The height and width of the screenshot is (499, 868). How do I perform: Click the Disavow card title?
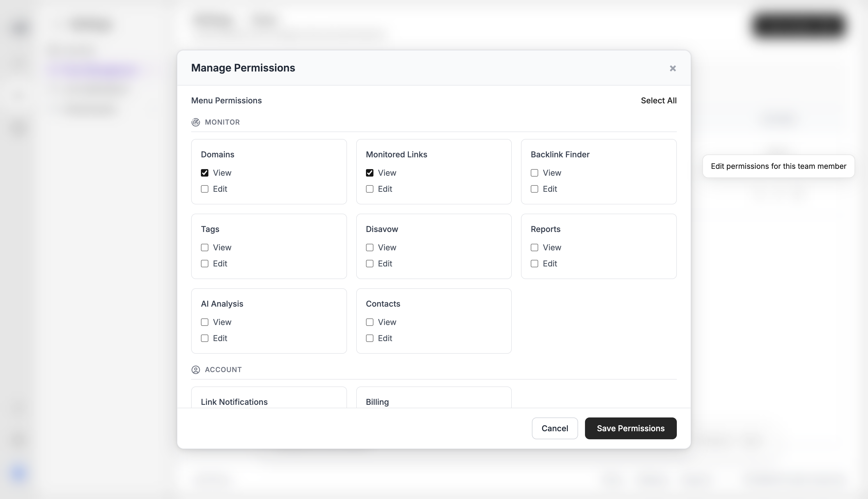click(x=382, y=229)
